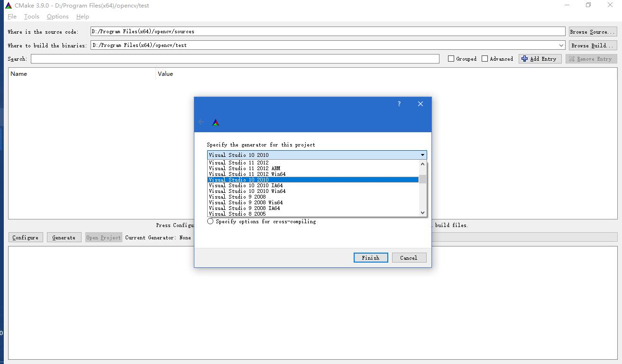The width and height of the screenshot is (622, 364).
Task: Click the Add Entry button
Action: (x=540, y=59)
